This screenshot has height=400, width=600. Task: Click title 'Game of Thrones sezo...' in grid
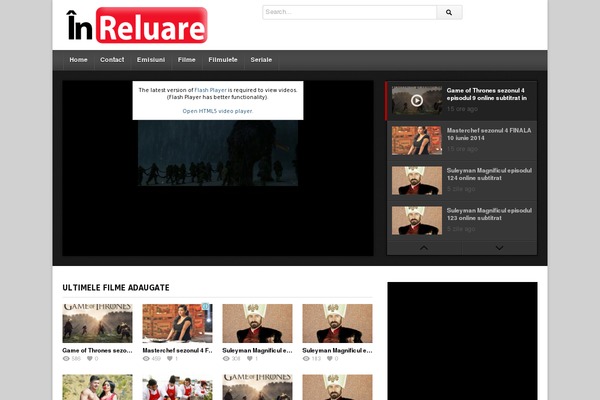pos(97,350)
